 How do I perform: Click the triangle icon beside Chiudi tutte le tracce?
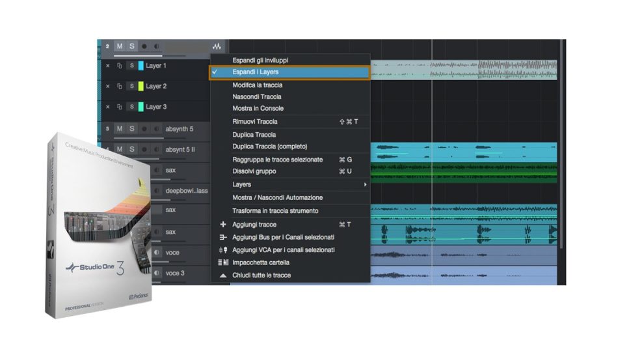coord(223,275)
